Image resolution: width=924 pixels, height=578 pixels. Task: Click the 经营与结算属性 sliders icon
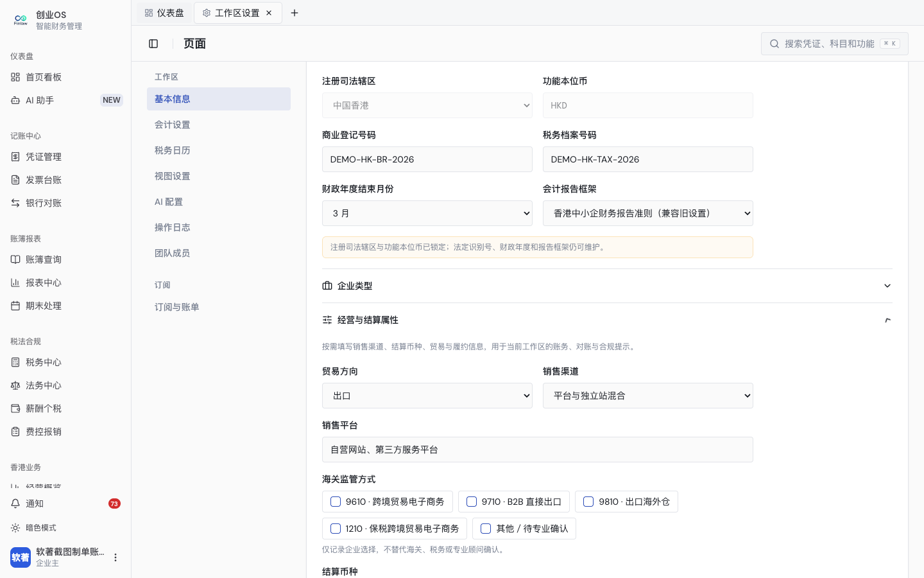click(327, 320)
